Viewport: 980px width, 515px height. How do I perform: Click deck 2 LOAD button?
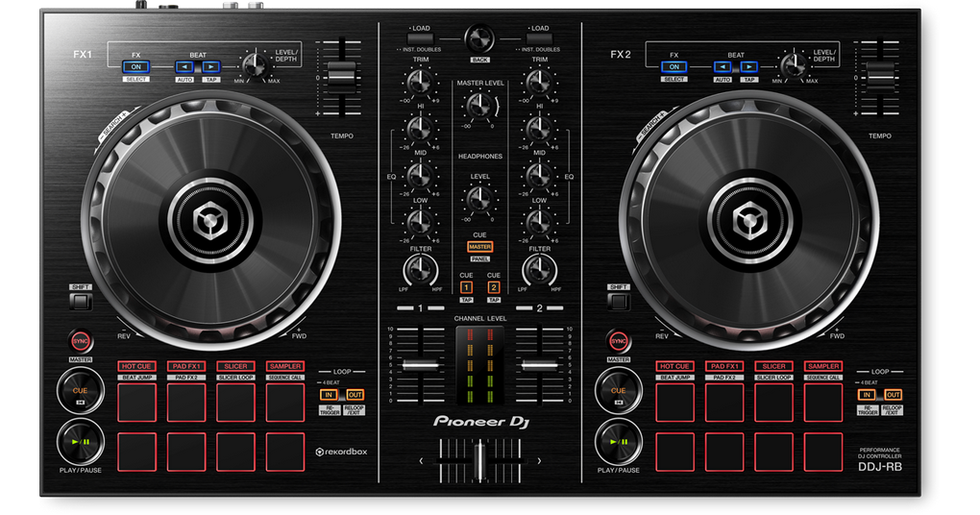pos(539,38)
